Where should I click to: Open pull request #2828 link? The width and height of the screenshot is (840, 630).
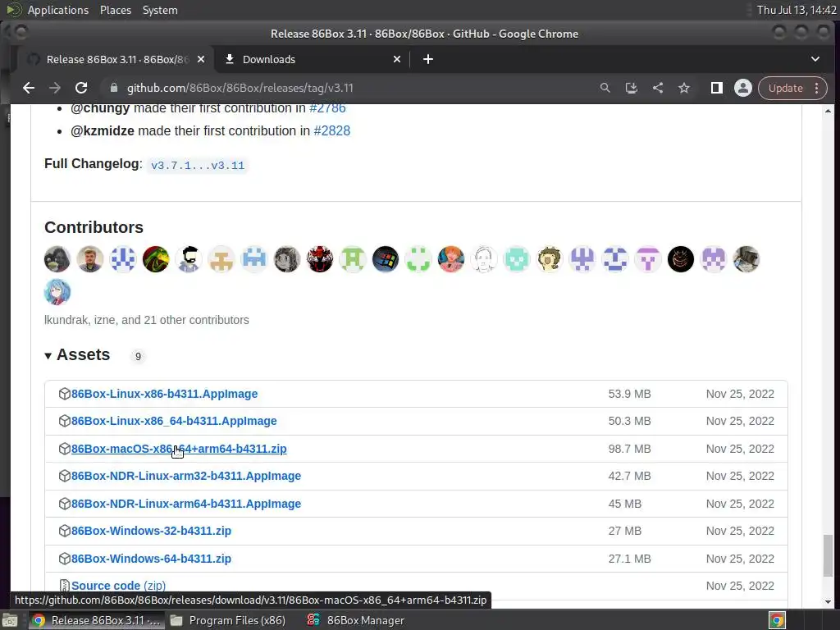click(332, 130)
